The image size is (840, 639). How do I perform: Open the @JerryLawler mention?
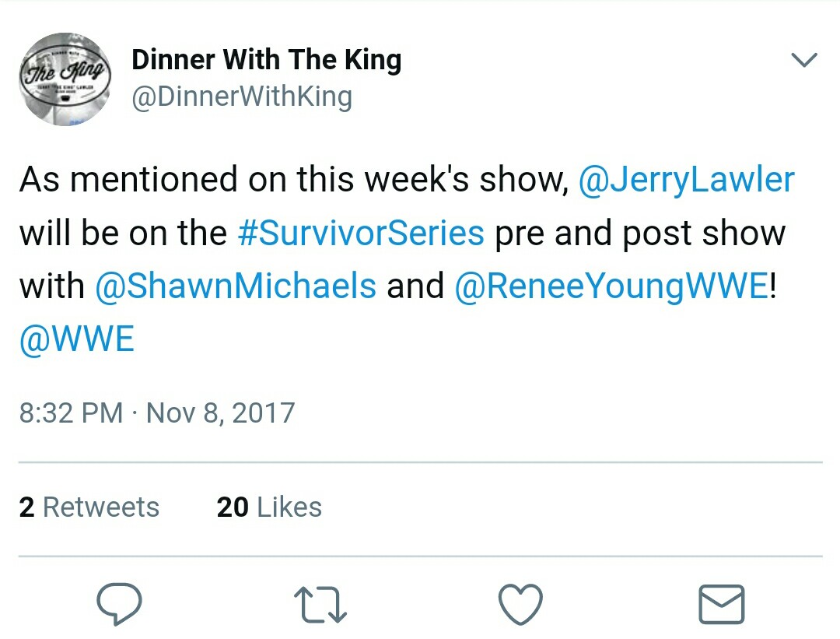[686, 180]
